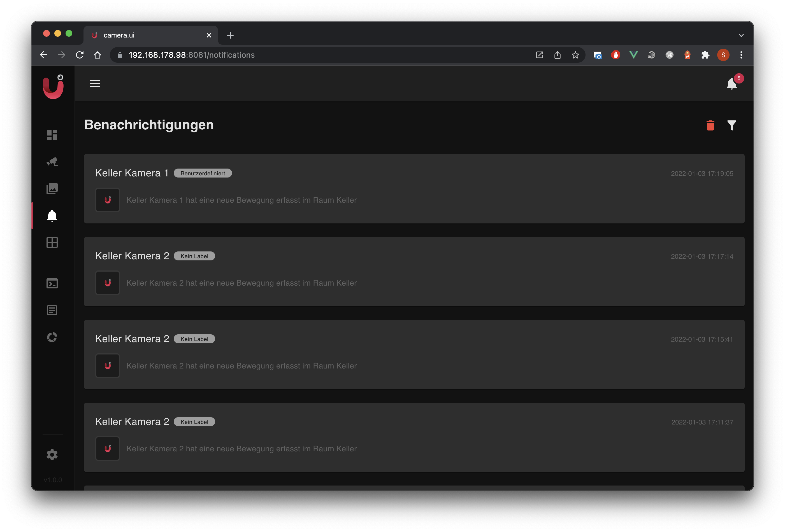Go to Dashboard in the sidebar
This screenshot has height=532, width=785.
52,135
